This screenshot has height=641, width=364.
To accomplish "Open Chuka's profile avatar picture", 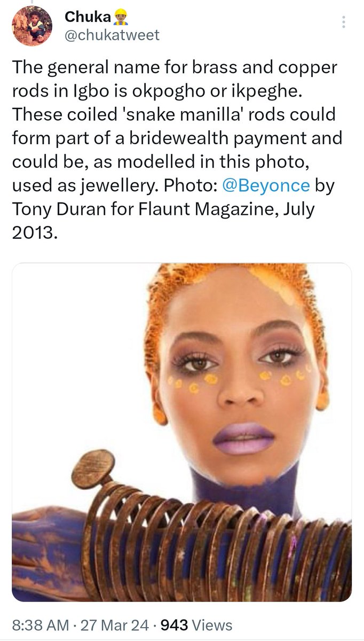I will point(33,26).
